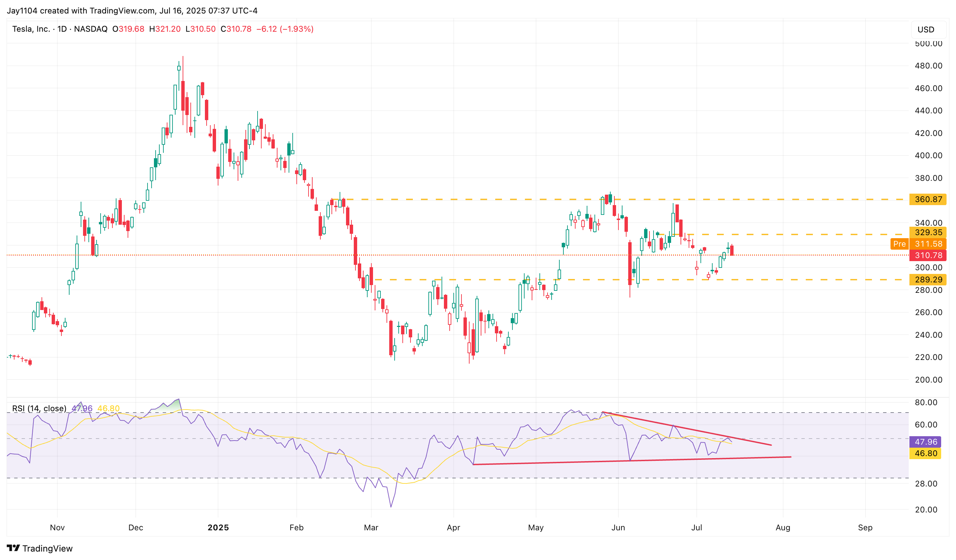Viewport: 956px width, 560px height.
Task: Click the dashed 360.87 horizontal resistance line
Action: click(618, 199)
